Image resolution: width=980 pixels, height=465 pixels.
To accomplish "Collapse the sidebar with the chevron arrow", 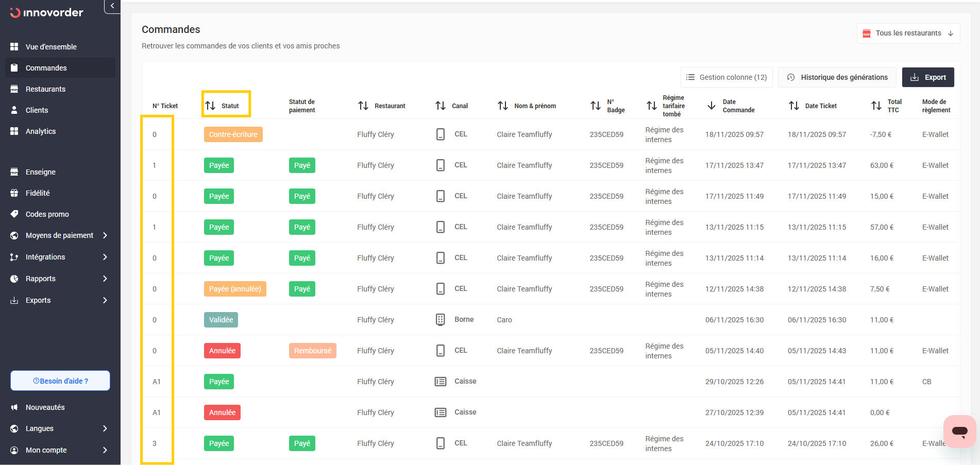I will (x=112, y=6).
